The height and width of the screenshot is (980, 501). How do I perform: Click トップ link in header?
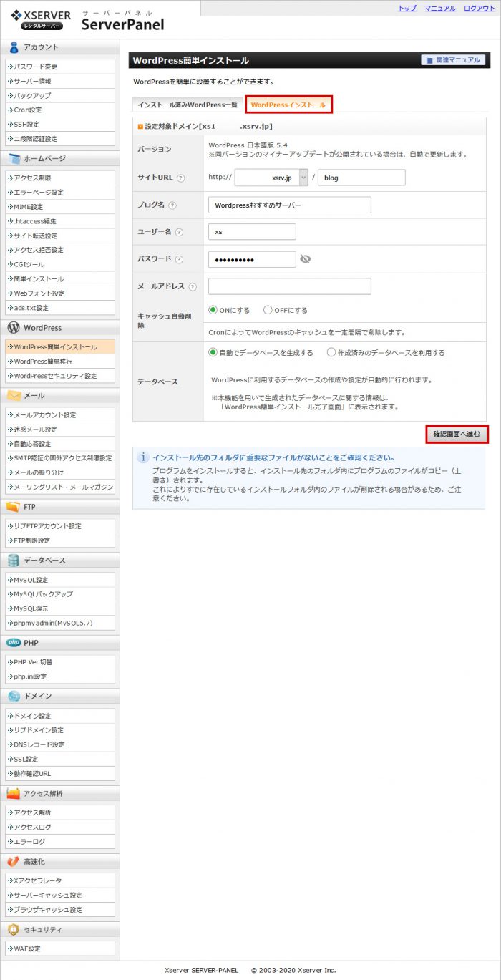(x=407, y=8)
